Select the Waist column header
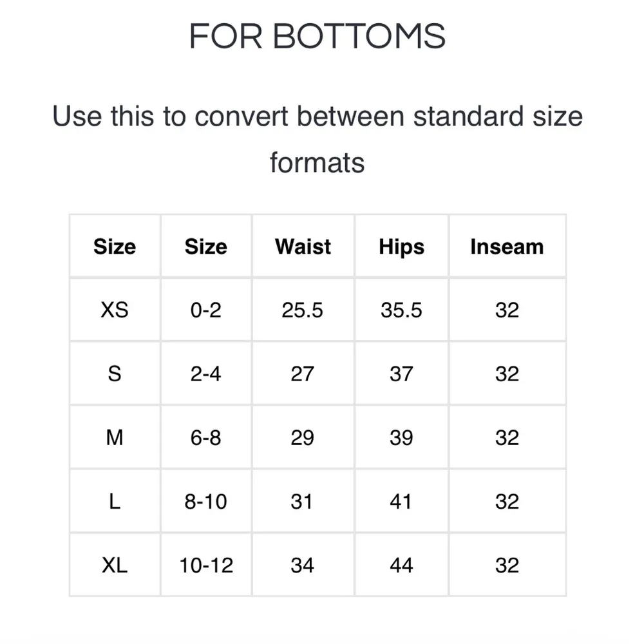Viewport: 644px width, 644px height. [x=303, y=247]
